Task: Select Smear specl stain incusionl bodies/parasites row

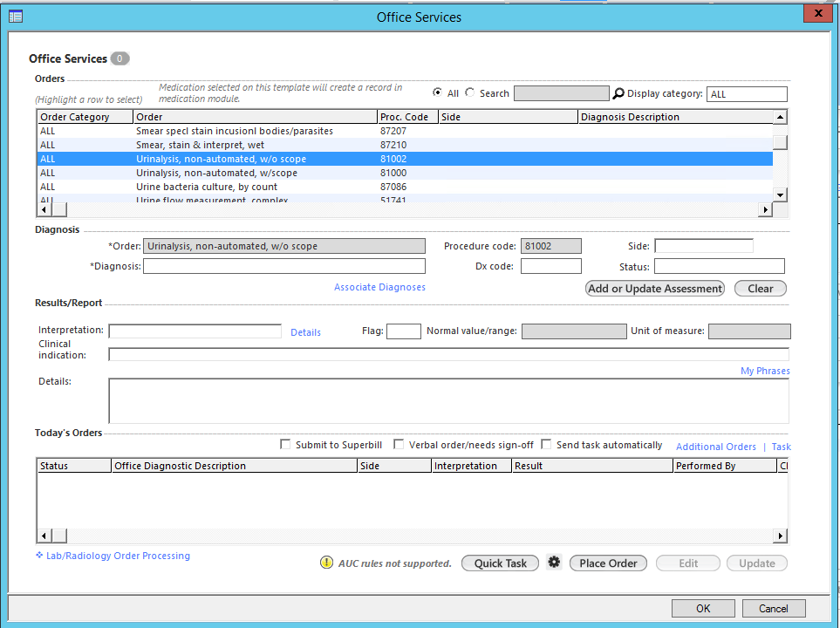Action: coord(405,131)
